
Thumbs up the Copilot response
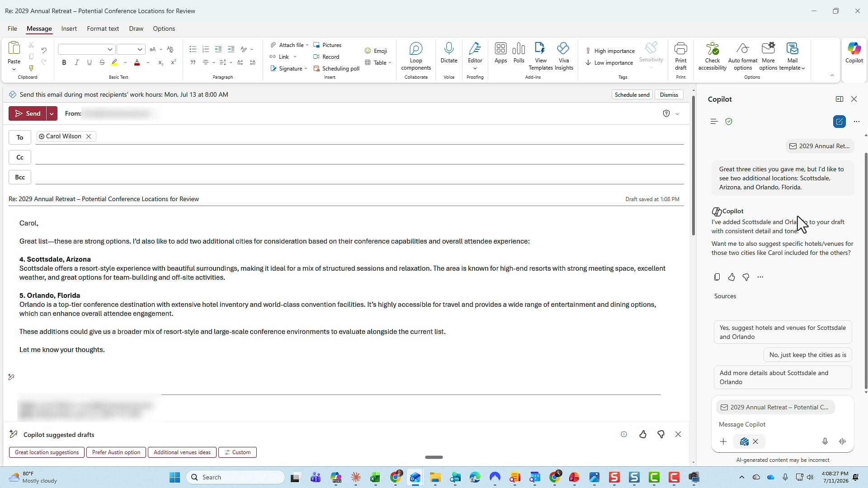point(731,277)
